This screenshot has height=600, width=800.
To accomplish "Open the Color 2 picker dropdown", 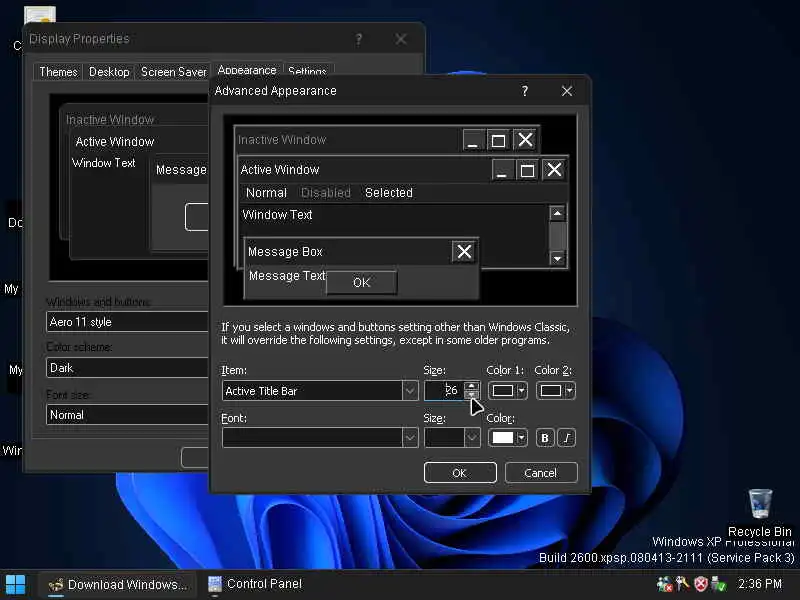I will [556, 391].
